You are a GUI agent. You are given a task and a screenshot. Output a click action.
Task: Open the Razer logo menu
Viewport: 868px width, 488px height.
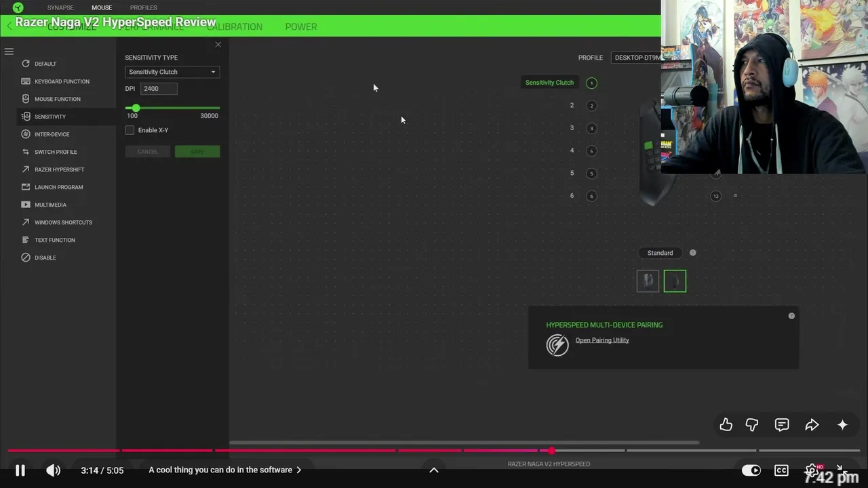[x=18, y=7]
